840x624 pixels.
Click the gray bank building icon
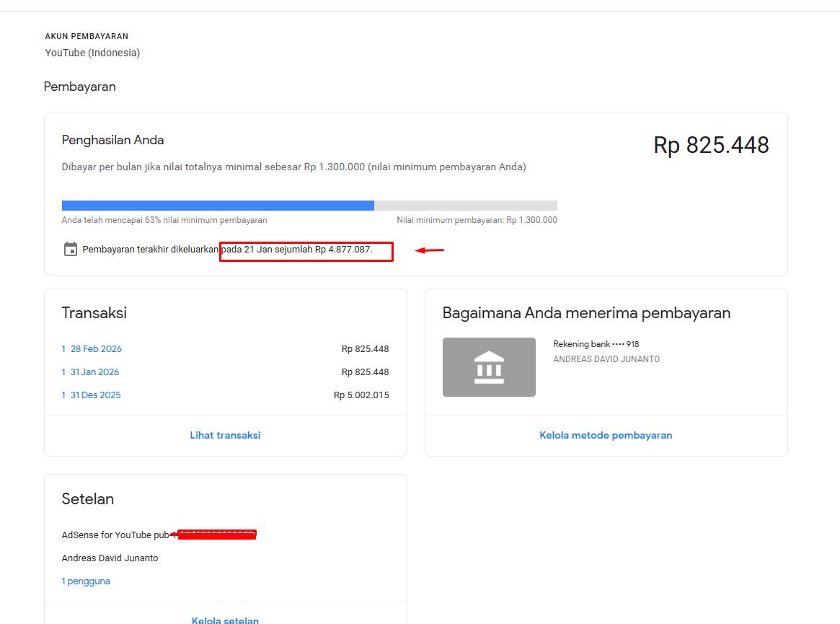point(489,367)
